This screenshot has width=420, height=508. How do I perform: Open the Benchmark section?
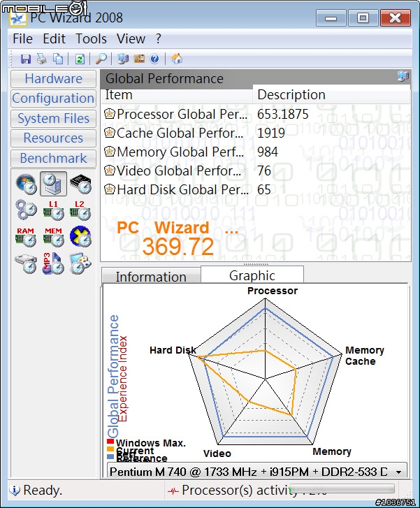[54, 159]
